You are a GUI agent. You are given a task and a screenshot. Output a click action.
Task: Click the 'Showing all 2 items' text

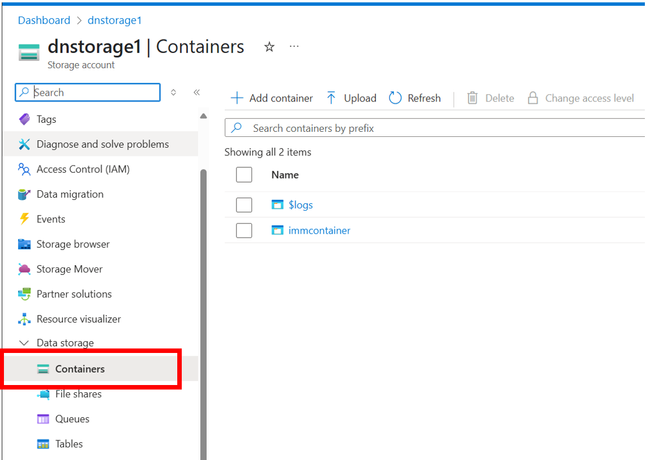click(268, 152)
